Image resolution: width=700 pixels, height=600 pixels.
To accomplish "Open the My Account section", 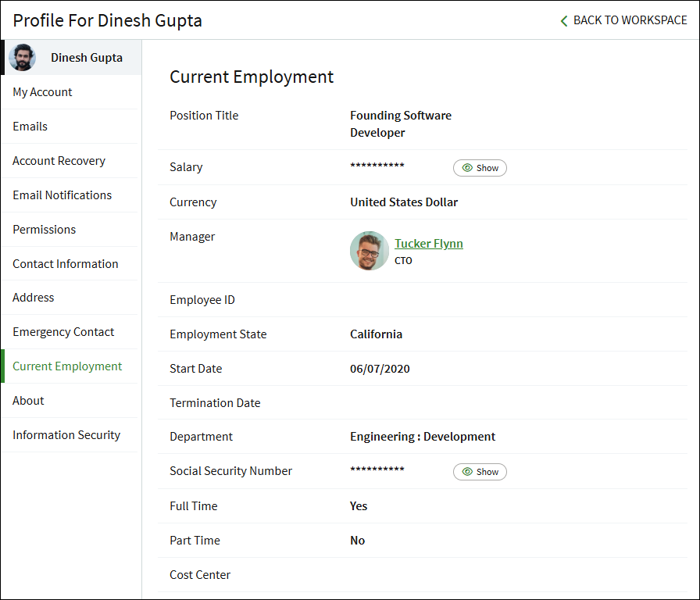I will click(x=42, y=92).
